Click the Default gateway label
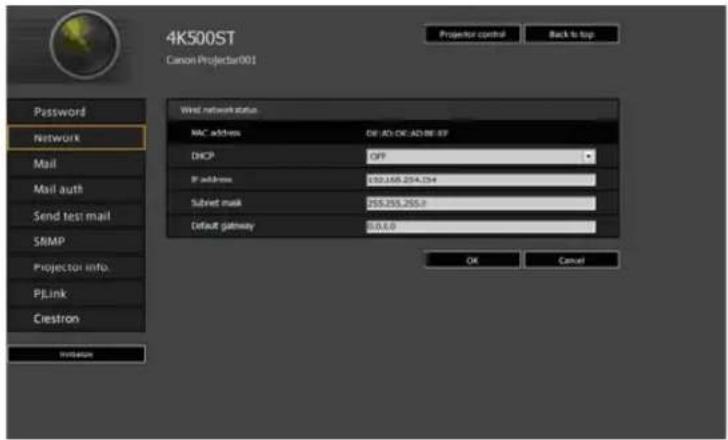 (x=222, y=226)
